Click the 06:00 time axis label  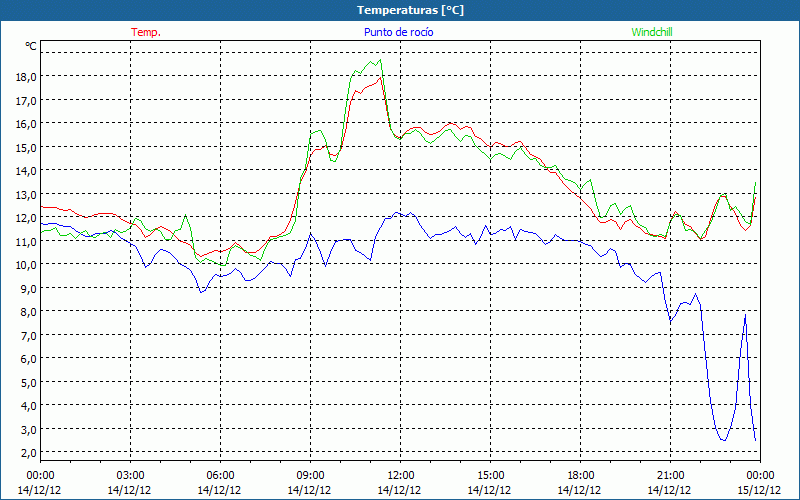tap(220, 476)
